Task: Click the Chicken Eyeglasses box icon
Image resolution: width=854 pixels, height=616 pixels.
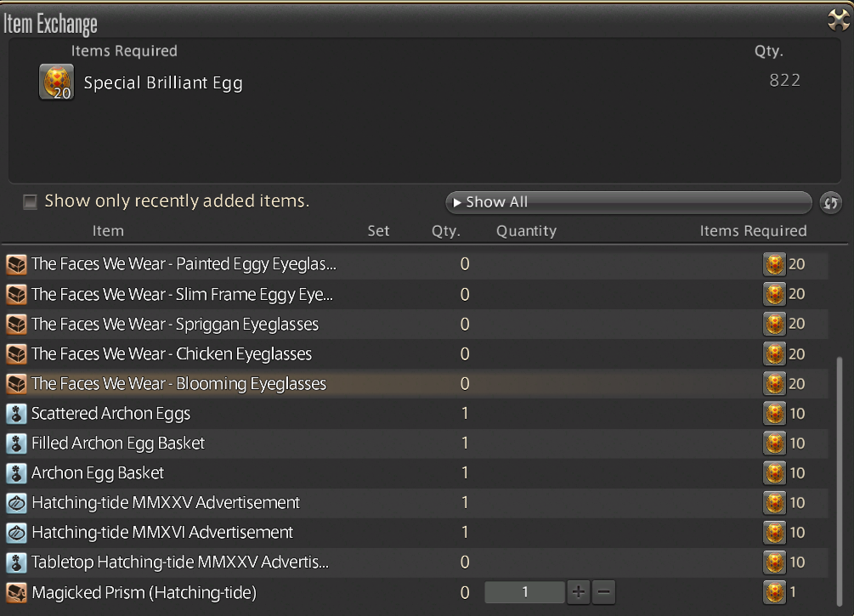Action: (16, 354)
